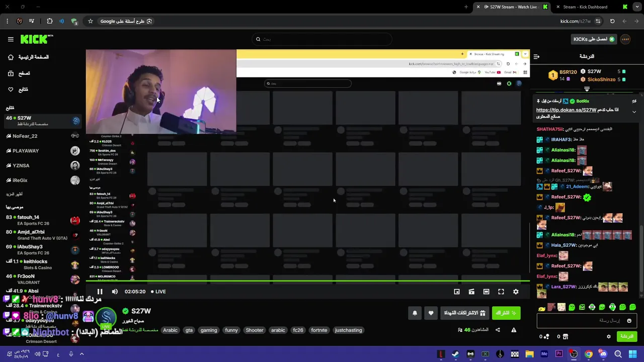The image size is (644, 362).
Task: Select NoFear_22 channel in sidebar
Action: click(43, 136)
